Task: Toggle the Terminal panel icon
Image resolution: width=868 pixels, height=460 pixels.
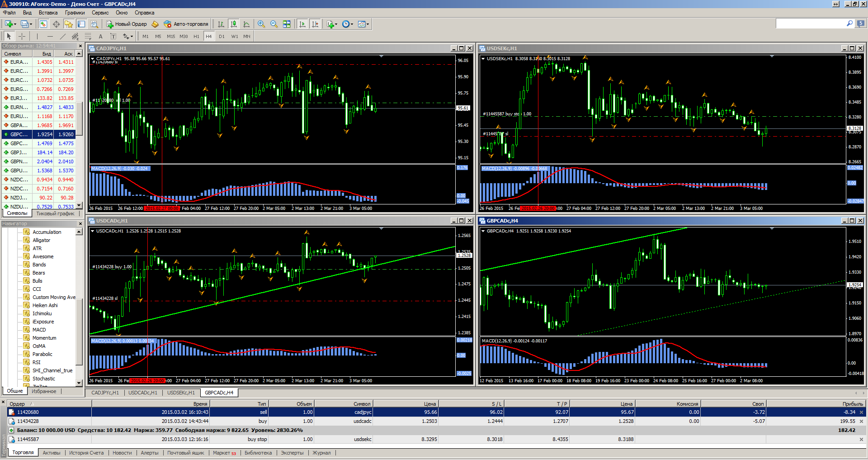Action: 81,24
